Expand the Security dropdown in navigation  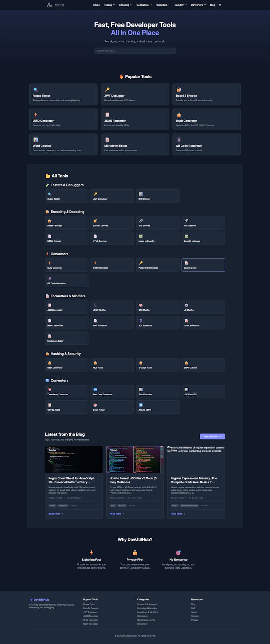pyautogui.click(x=180, y=5)
